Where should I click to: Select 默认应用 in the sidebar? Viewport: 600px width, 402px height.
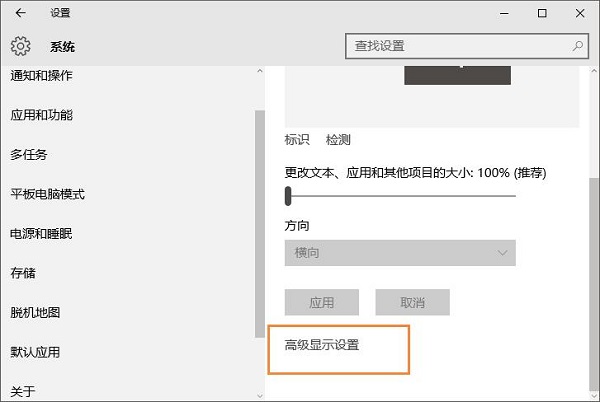(x=35, y=352)
